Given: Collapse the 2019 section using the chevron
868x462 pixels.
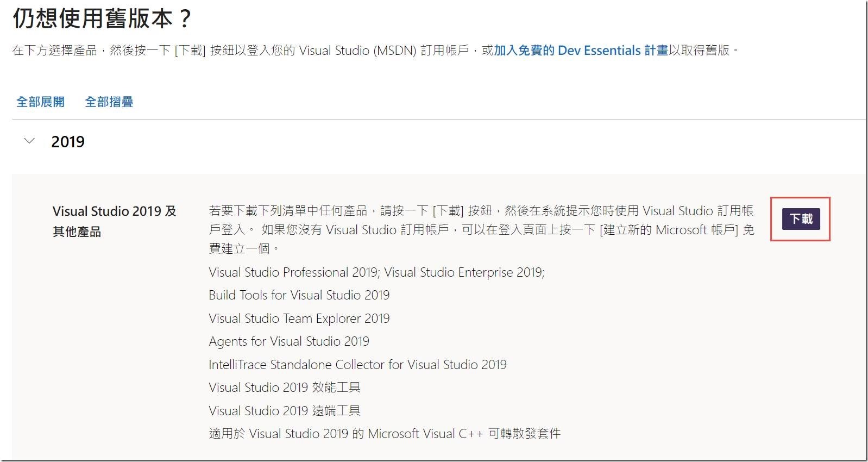Looking at the screenshot, I should point(30,141).
